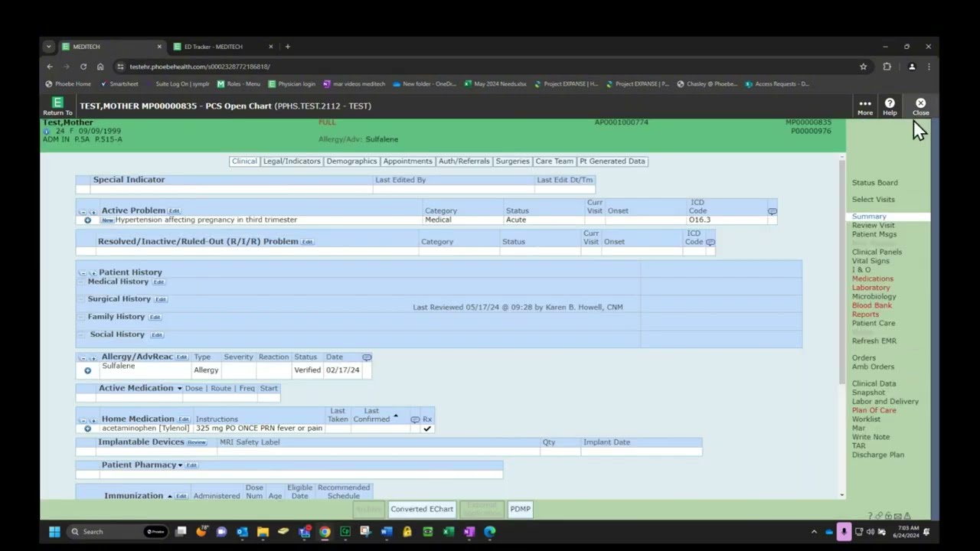The height and width of the screenshot is (551, 980).
Task: Open Microsoft Edge from the taskbar
Action: (x=490, y=532)
